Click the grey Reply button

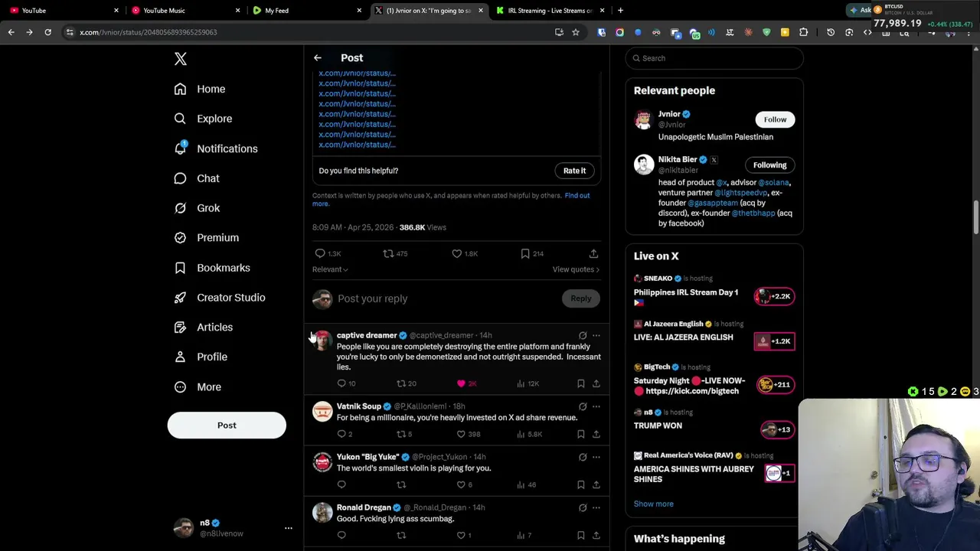pos(580,298)
